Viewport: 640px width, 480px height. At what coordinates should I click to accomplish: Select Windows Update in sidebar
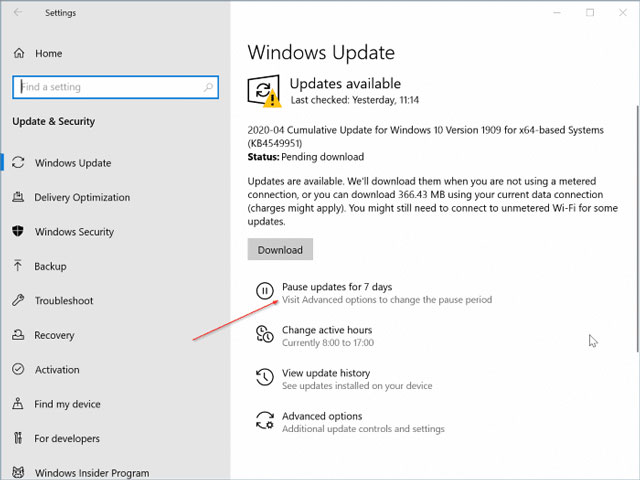(73, 163)
